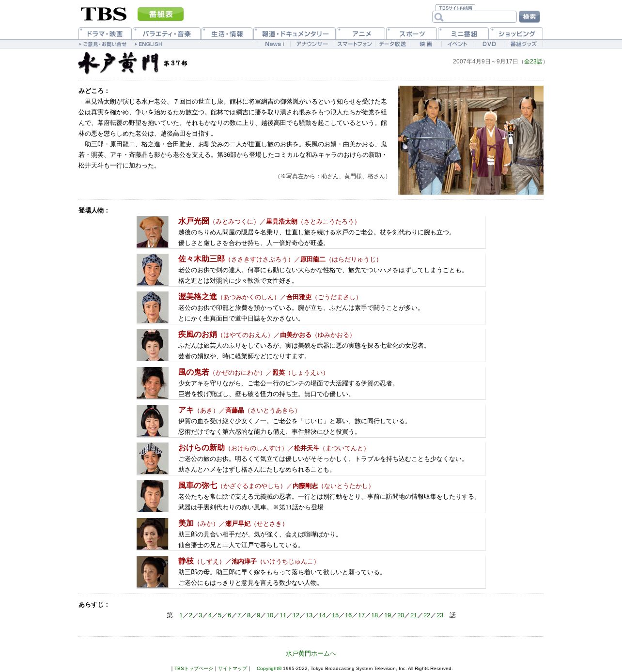This screenshot has width=622, height=672.
Task: Click the 風の鬼若 character portrait
Action: (x=153, y=383)
